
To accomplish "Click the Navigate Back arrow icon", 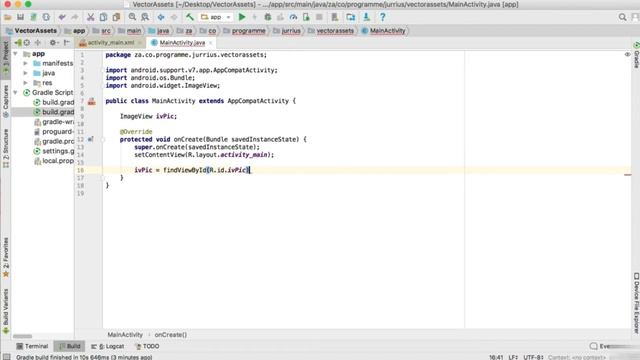I will (x=161, y=17).
